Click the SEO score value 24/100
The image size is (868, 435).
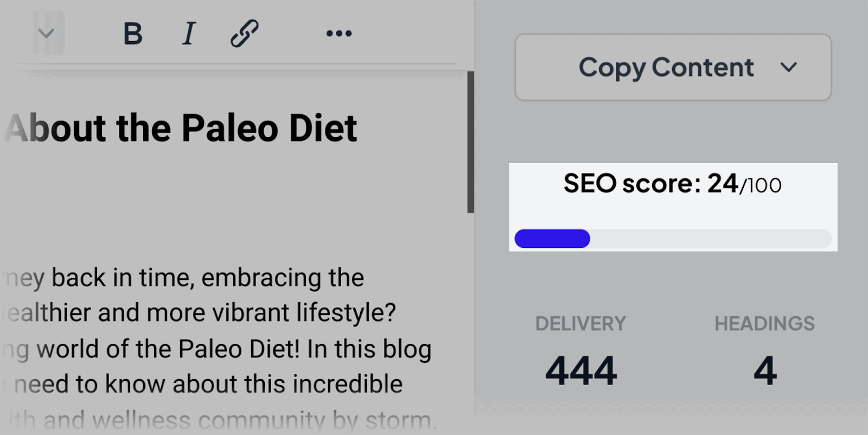coord(743,184)
